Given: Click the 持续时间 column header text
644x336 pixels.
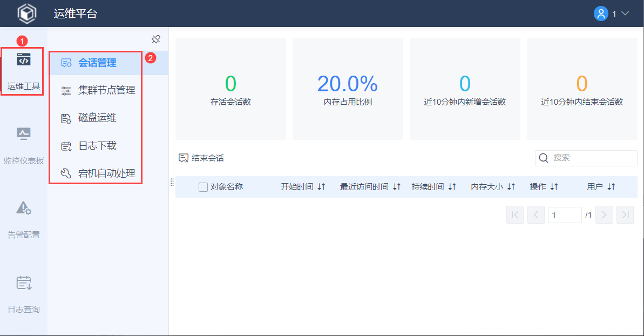Looking at the screenshot, I should 428,187.
